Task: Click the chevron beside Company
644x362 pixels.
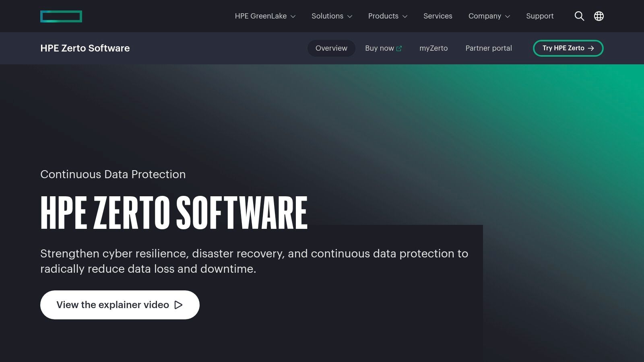Action: click(508, 16)
